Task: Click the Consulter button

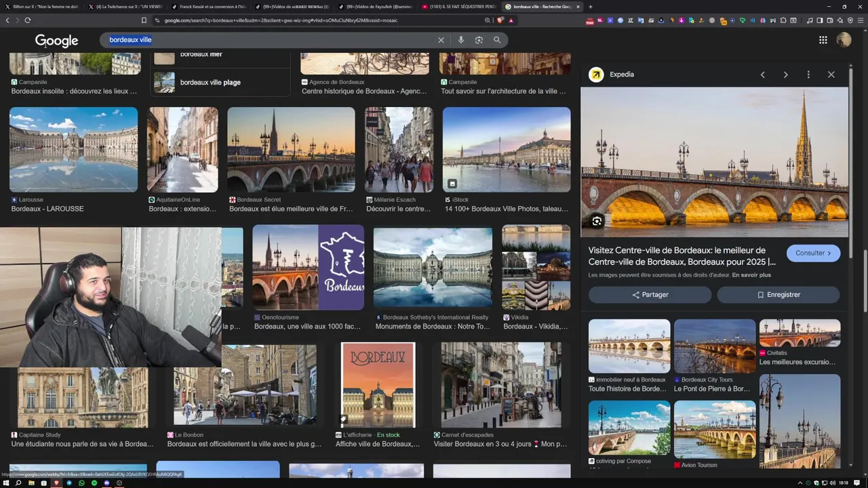Action: click(813, 253)
